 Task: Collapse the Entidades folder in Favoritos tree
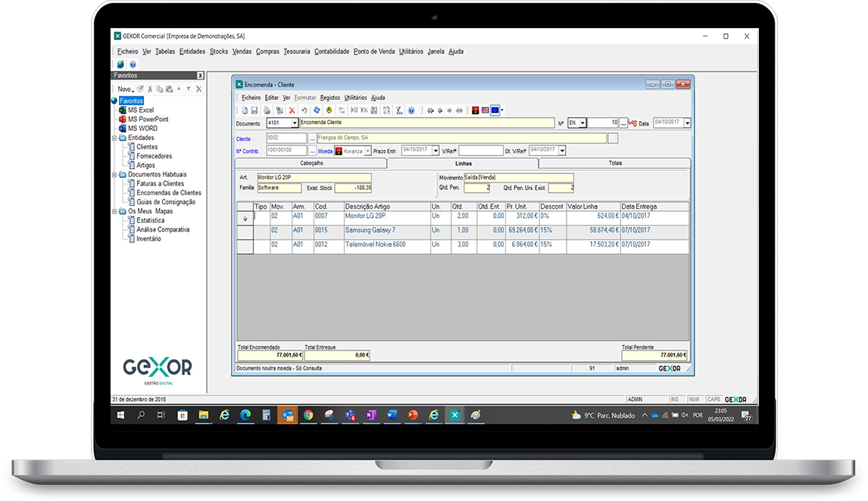tap(114, 138)
